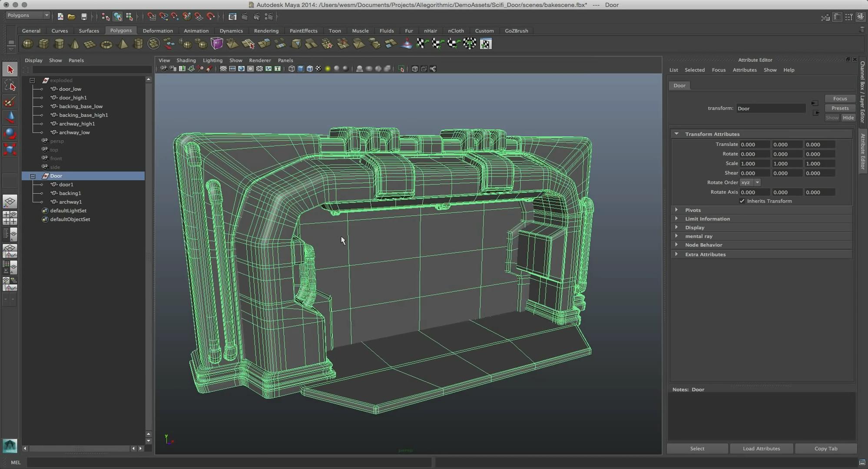
Task: Toggle wireframe on shaded in viewport toolbar
Action: 310,69
